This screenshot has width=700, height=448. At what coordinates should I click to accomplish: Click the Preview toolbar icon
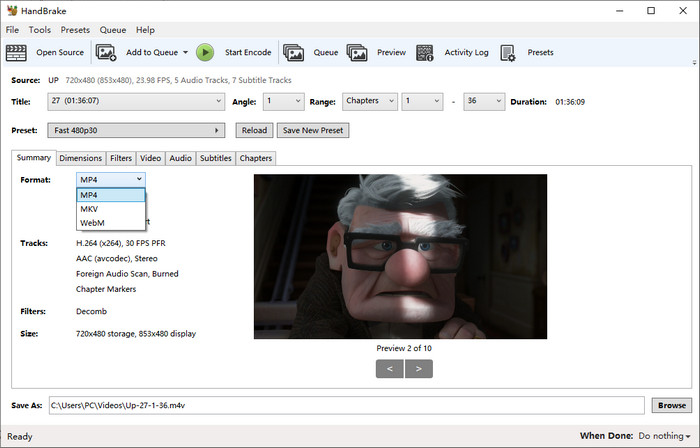357,52
